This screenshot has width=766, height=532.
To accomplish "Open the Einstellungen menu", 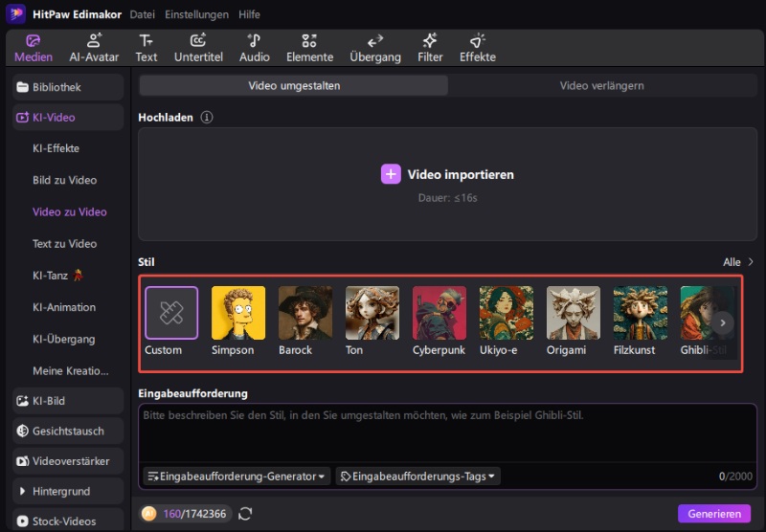I will 196,14.
